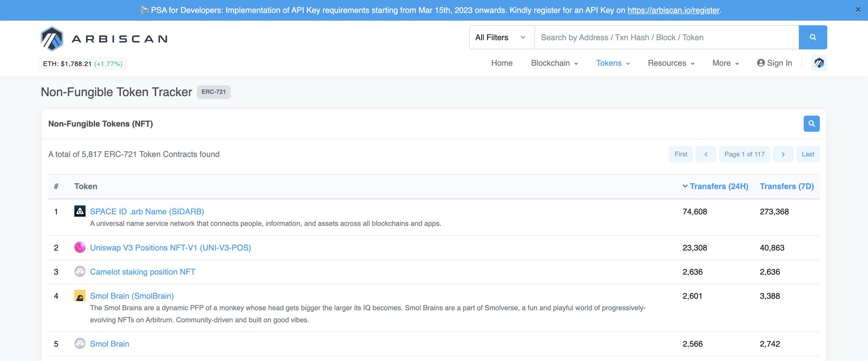Viewport: 868px width, 361px height.
Task: Click the 74,608 transfers value
Action: [x=695, y=211]
